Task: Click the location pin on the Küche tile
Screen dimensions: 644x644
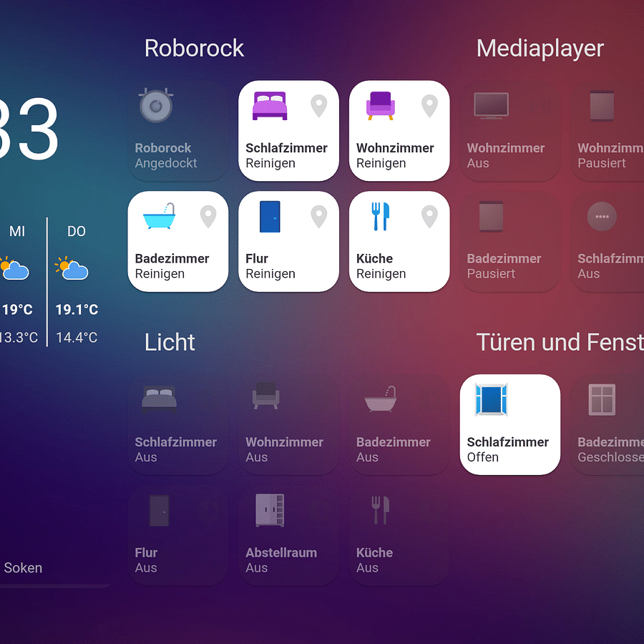Action: pyautogui.click(x=429, y=216)
